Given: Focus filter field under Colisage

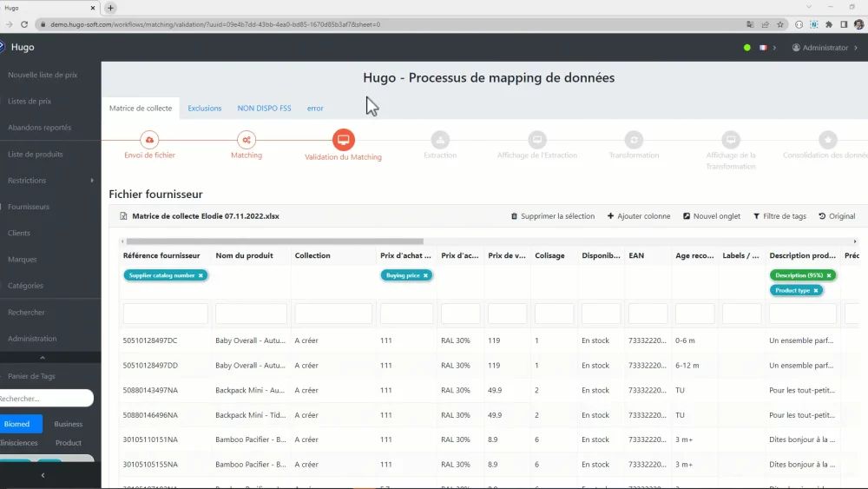Looking at the screenshot, I should point(554,314).
